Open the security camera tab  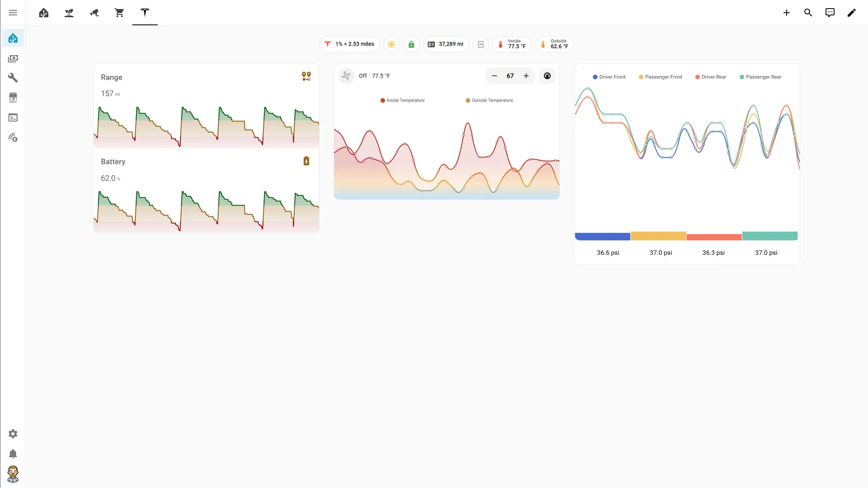pyautogui.click(x=94, y=13)
